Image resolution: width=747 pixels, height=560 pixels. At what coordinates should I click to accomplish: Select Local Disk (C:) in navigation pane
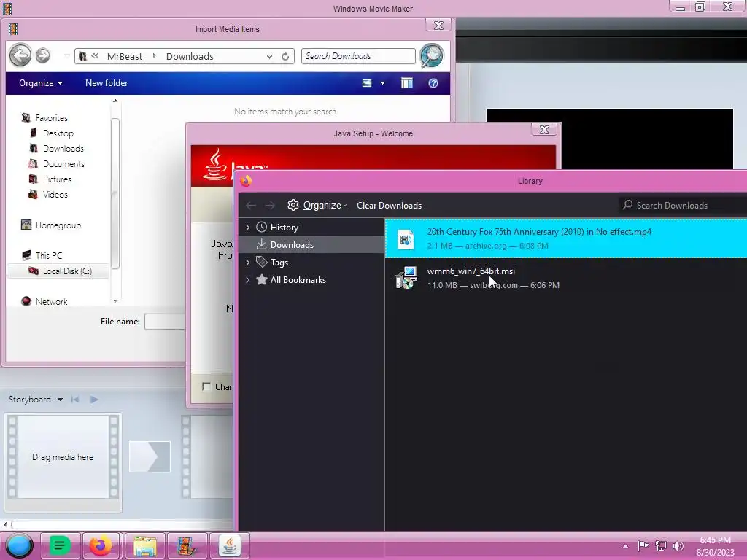(58, 271)
